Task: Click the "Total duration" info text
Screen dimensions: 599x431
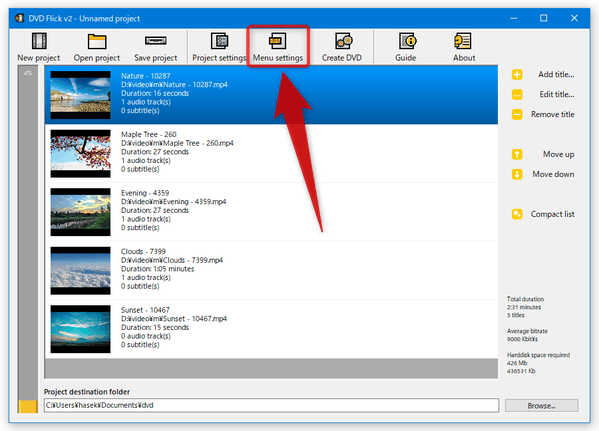Action: [525, 299]
